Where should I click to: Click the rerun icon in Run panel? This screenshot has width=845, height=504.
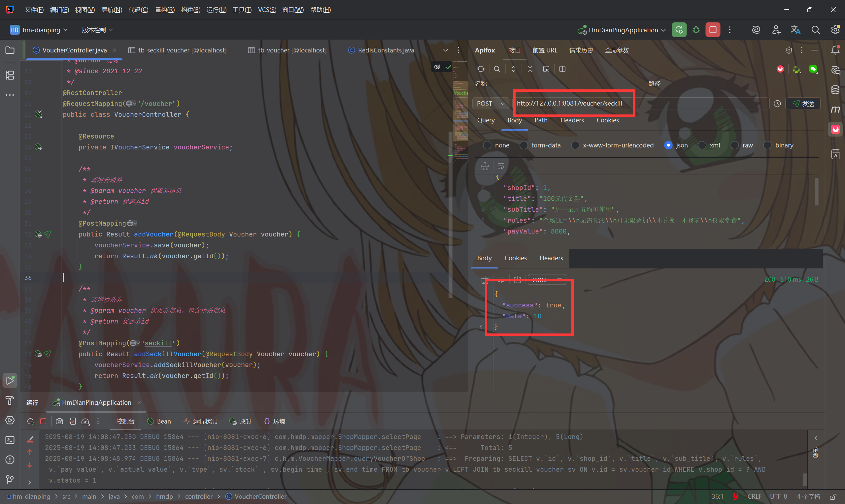tap(31, 421)
